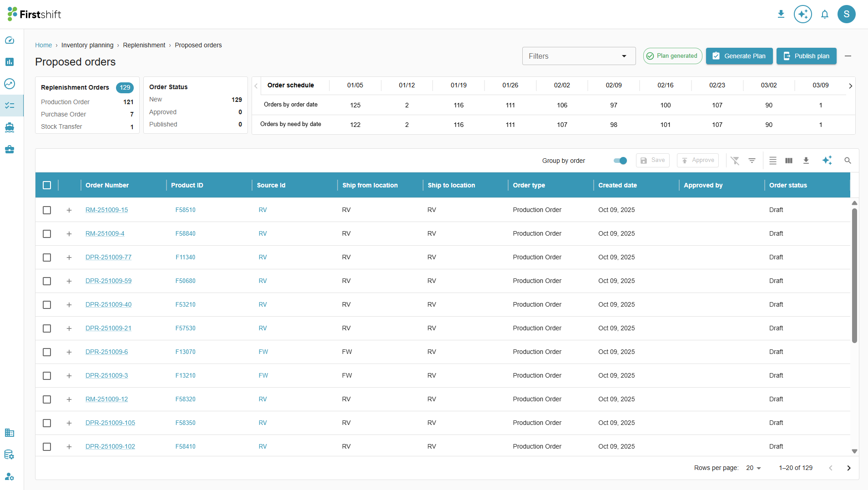The image size is (868, 490).
Task: Open the trend analytics sidebar icon
Action: (x=10, y=84)
